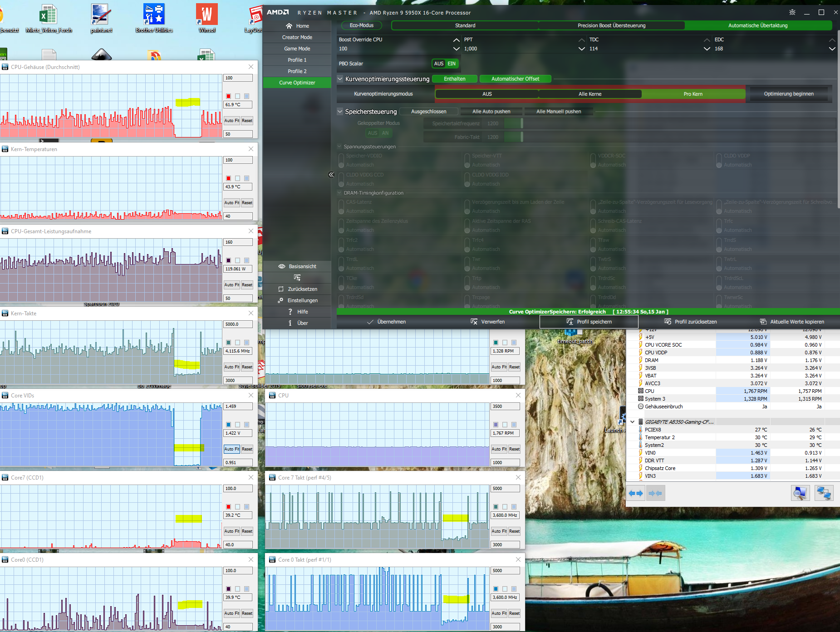This screenshot has height=632, width=840.
Task: Click Verwerfen to discard changes
Action: click(488, 322)
